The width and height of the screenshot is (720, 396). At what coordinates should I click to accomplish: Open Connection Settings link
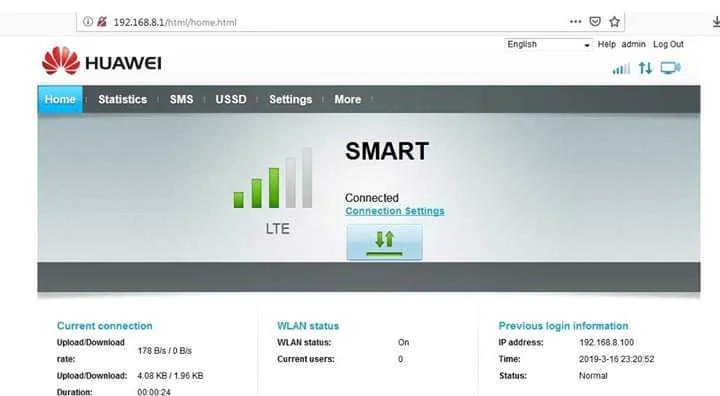pyautogui.click(x=395, y=211)
